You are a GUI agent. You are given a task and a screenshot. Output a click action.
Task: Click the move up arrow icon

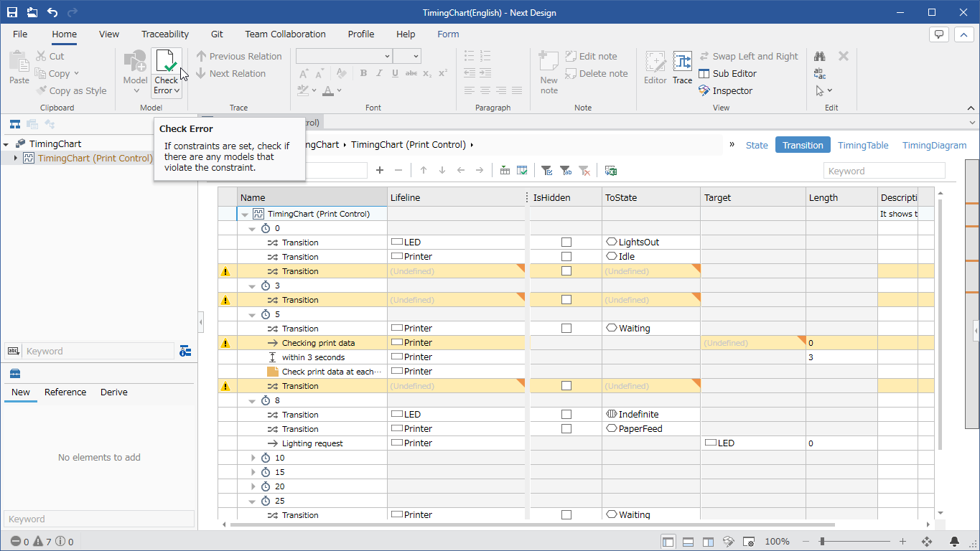(x=424, y=170)
